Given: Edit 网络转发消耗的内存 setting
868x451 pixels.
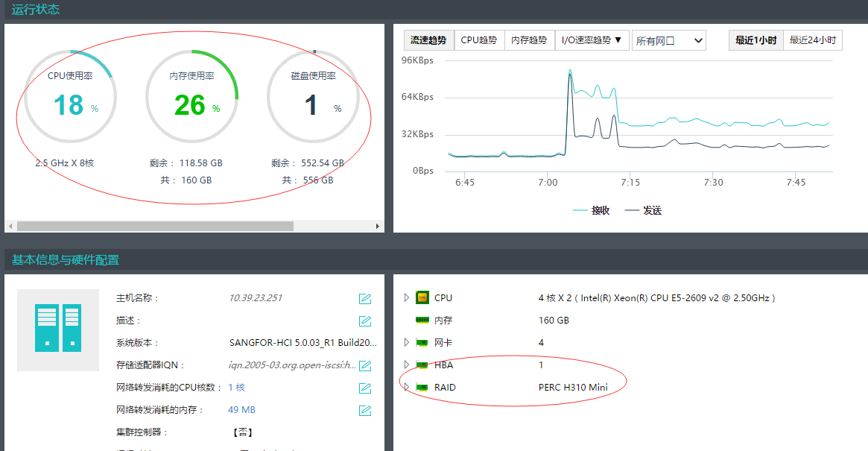Looking at the screenshot, I should (365, 411).
